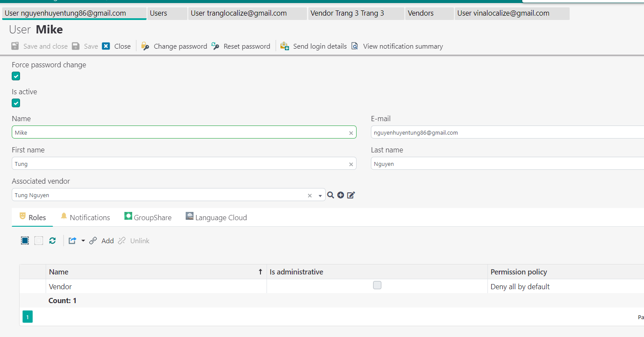The width and height of the screenshot is (644, 337).
Task: Open the GroupShare tab label
Action: [x=153, y=218]
